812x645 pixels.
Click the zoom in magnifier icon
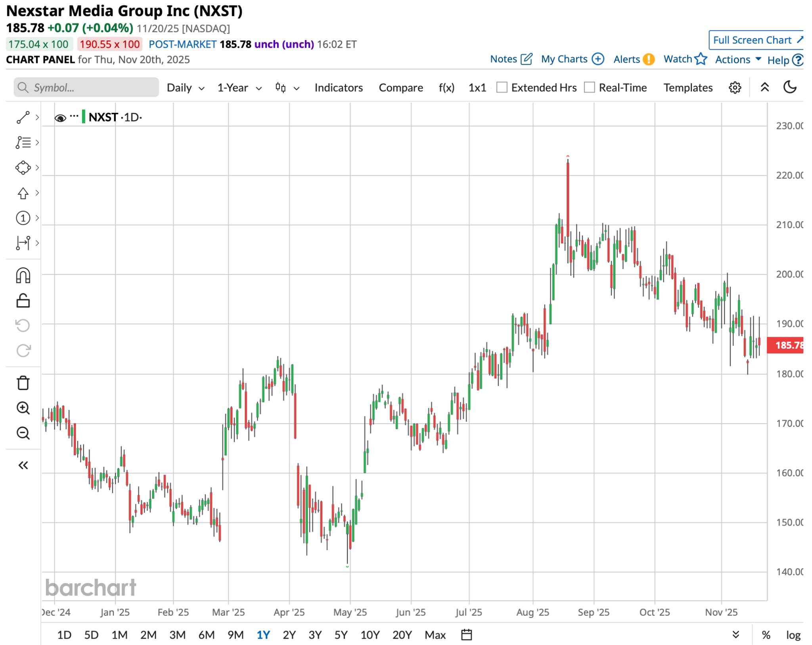[x=23, y=408]
